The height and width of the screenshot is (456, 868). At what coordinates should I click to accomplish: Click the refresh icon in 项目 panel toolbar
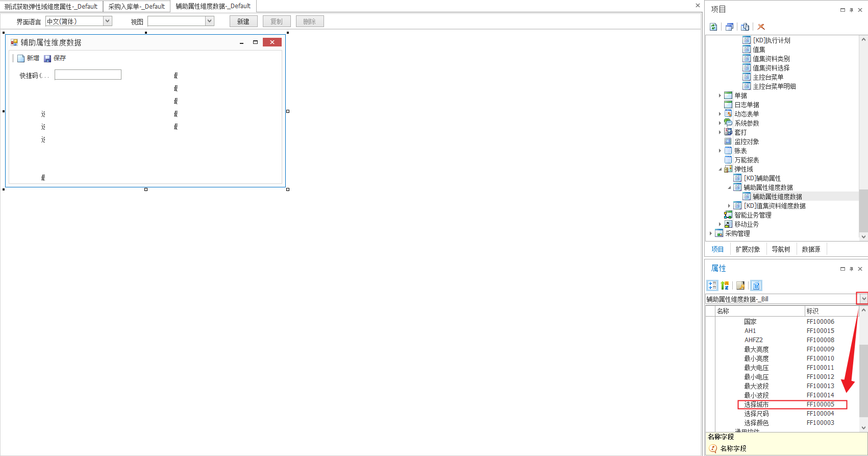tap(713, 27)
